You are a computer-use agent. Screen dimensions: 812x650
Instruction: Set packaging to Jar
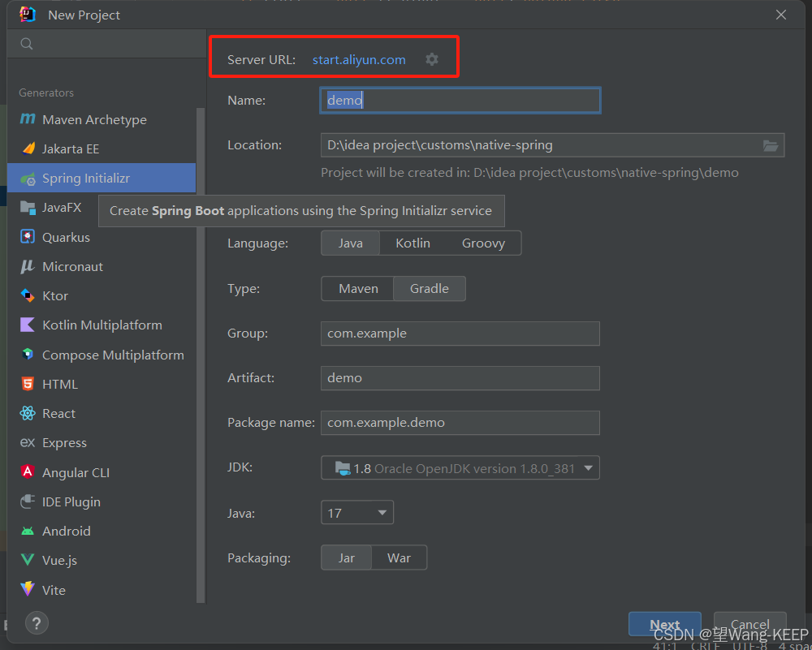(x=347, y=557)
